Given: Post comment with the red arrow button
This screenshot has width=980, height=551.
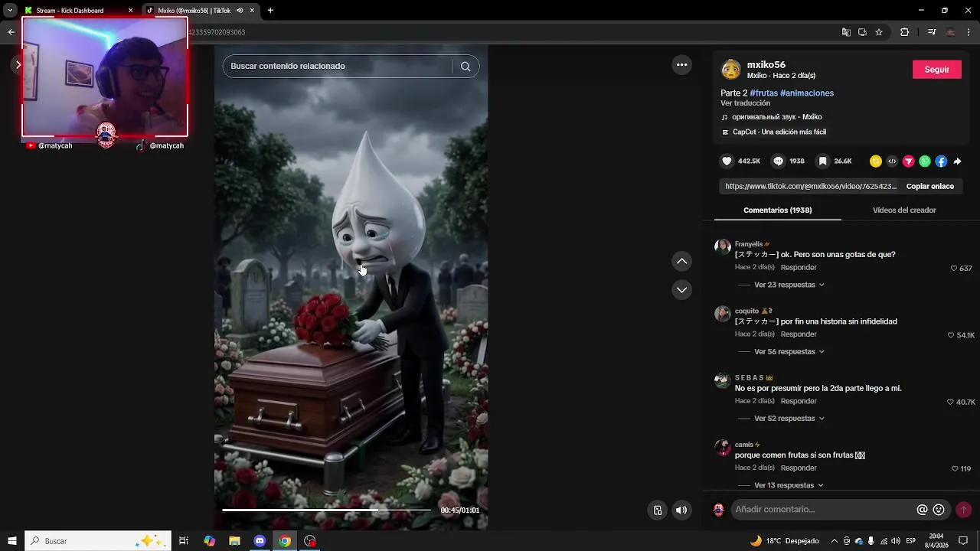Looking at the screenshot, I should click(x=963, y=510).
